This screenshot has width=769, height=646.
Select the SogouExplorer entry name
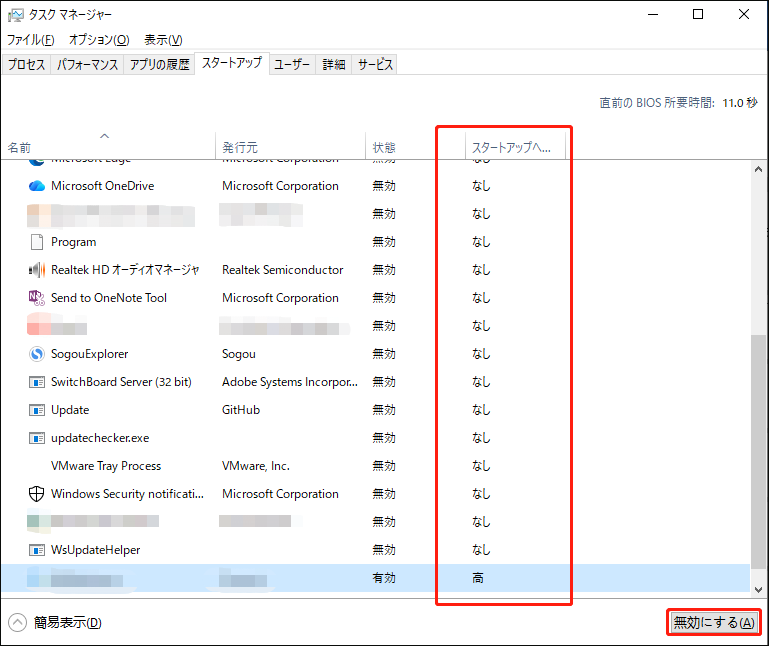[x=89, y=354]
